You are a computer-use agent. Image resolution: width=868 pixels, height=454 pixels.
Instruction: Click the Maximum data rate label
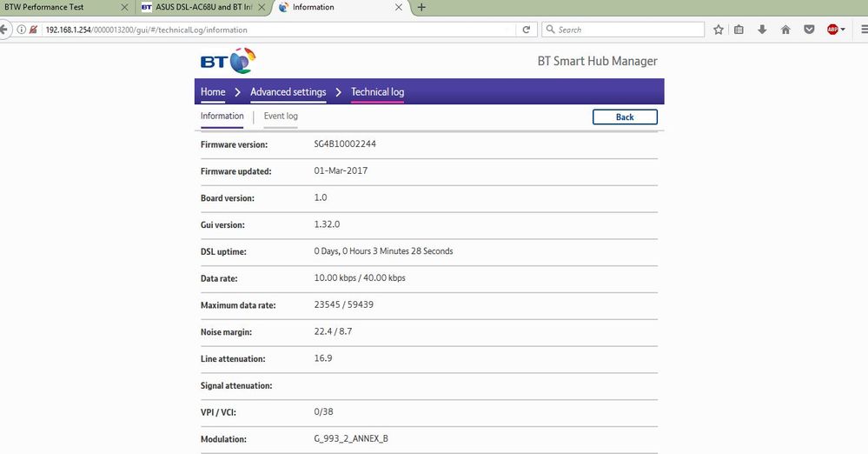238,305
